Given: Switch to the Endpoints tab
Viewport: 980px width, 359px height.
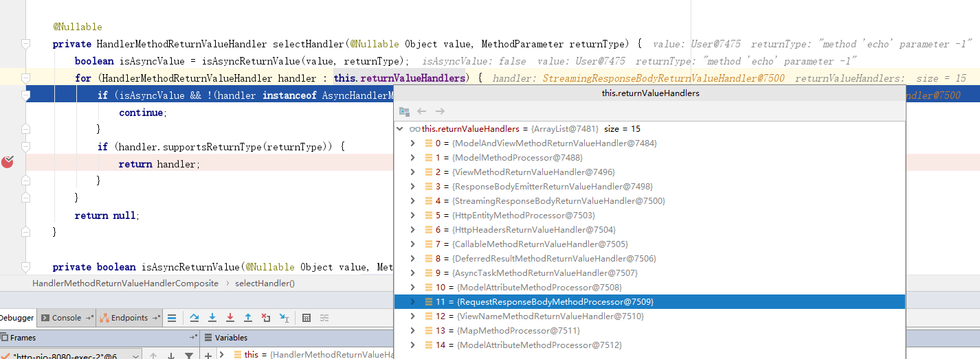Looking at the screenshot, I should [129, 318].
